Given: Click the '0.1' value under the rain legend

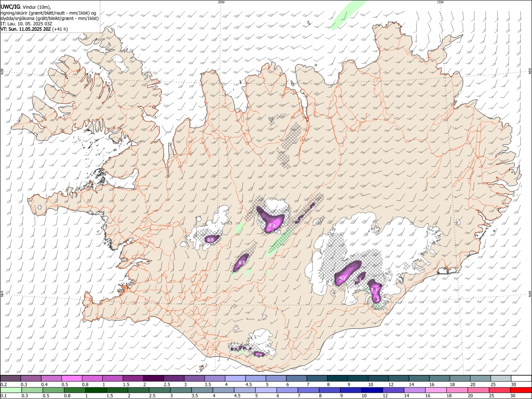Looking at the screenshot, I should [x=3, y=396].
